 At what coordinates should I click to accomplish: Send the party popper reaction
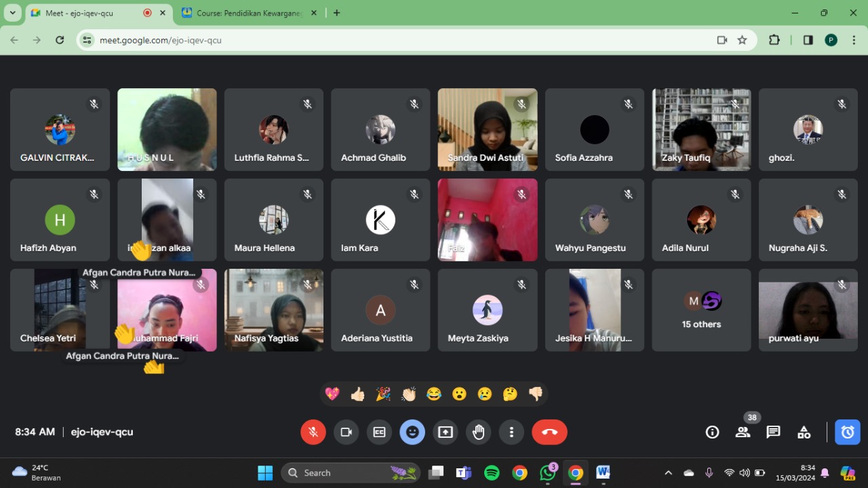coord(383,394)
